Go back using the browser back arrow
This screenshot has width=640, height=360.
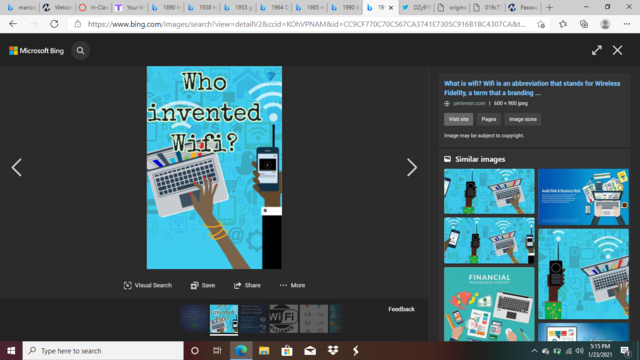coord(13,24)
